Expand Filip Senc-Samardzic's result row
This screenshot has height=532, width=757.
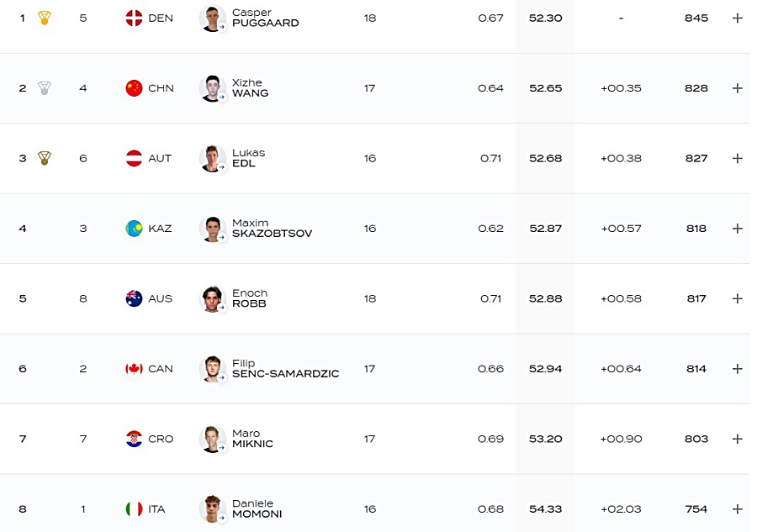coord(737,368)
